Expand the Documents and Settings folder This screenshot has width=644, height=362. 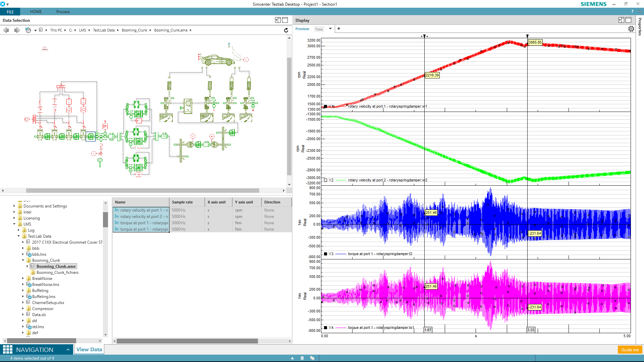(x=14, y=206)
